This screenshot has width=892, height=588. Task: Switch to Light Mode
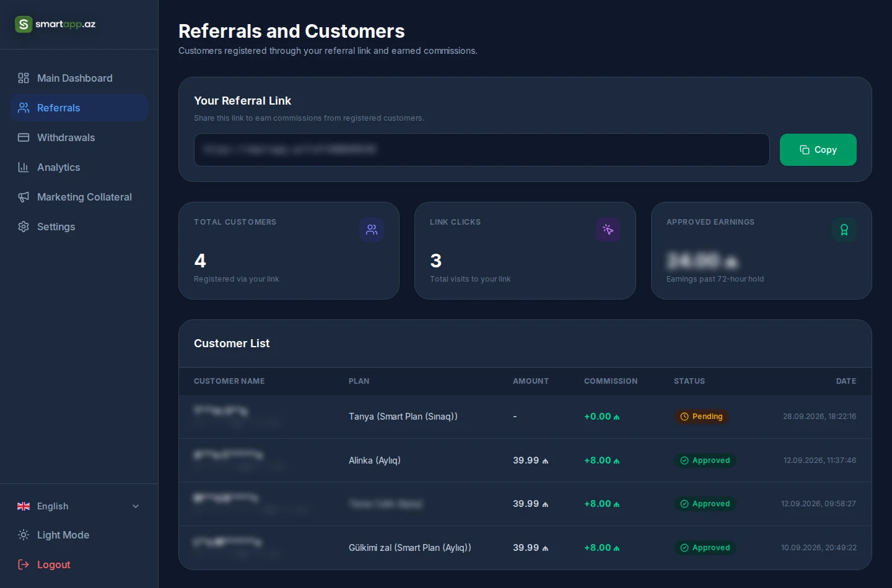click(x=79, y=535)
